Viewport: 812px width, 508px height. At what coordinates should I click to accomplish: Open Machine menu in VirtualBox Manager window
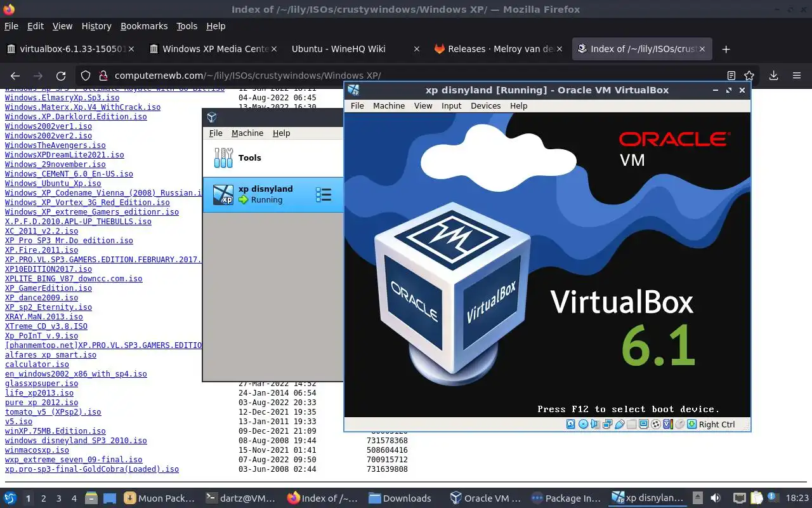point(247,133)
